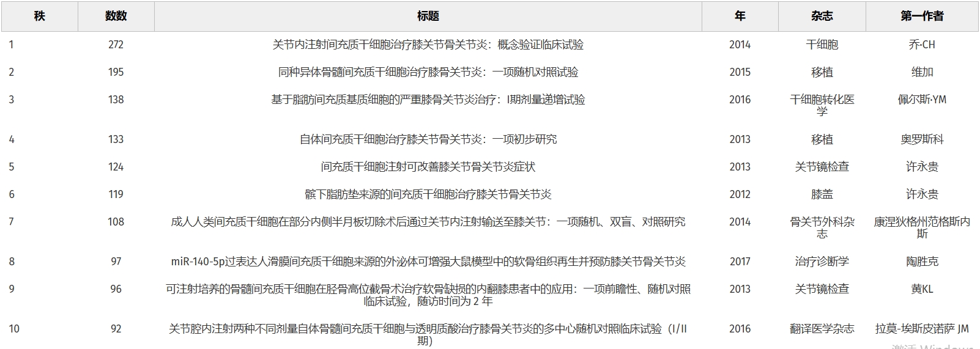
Task: Click the 第一作者 column header
Action: (922, 17)
